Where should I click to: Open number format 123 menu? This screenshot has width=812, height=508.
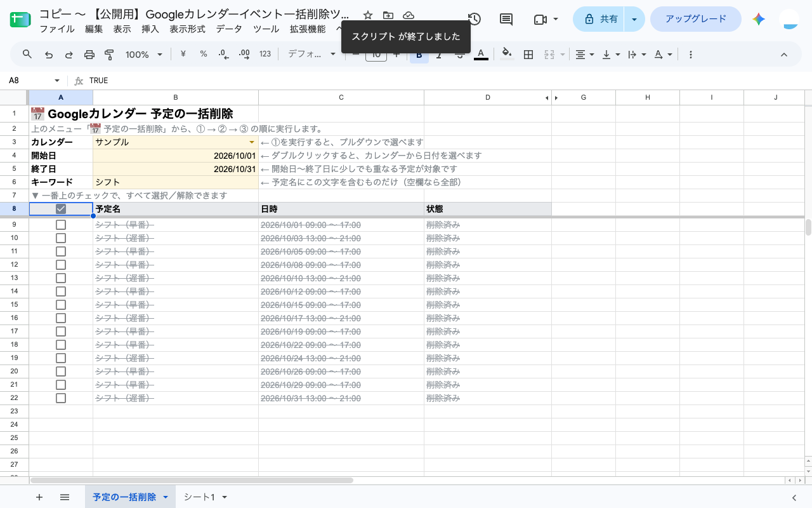[265, 55]
